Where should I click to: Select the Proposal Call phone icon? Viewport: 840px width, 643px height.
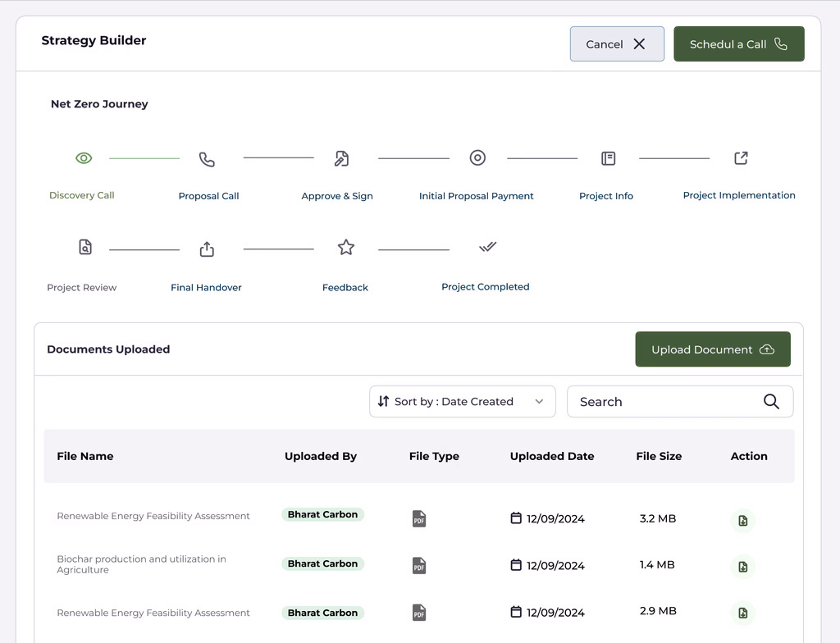[207, 159]
